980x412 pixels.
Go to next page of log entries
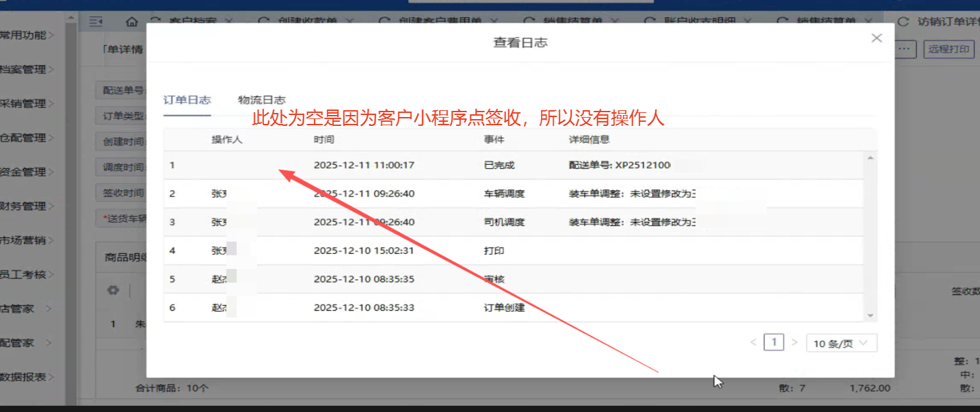point(794,342)
